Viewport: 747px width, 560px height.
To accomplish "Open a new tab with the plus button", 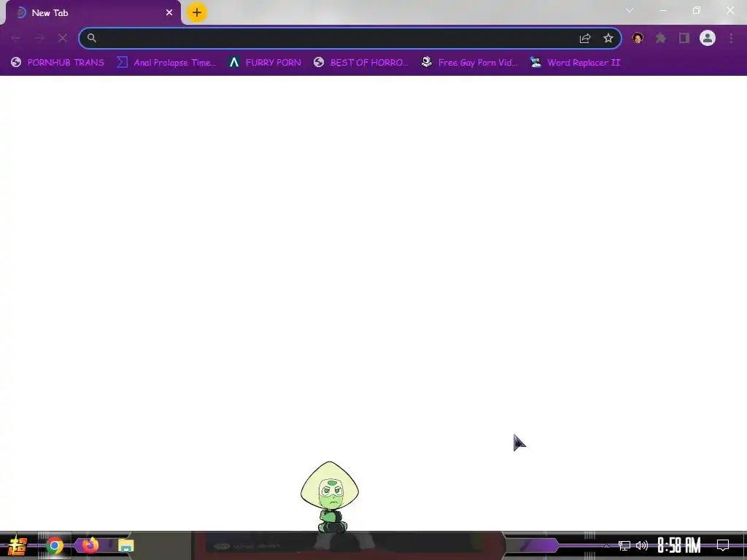I will pyautogui.click(x=197, y=12).
